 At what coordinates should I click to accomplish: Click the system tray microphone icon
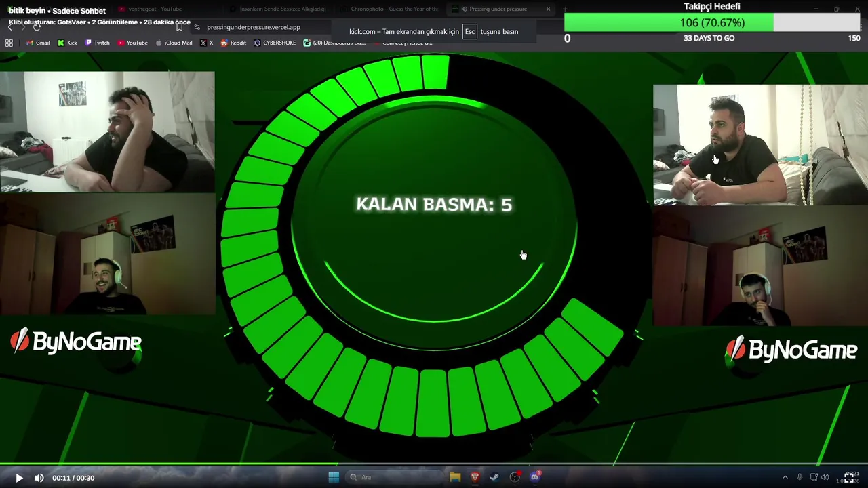click(x=800, y=477)
